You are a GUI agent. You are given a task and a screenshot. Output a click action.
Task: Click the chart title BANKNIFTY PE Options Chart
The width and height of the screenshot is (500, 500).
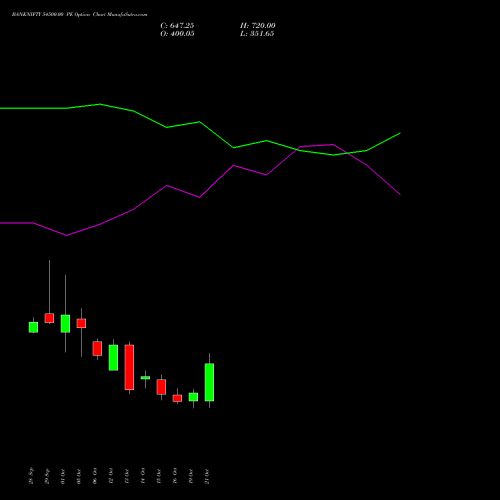79,15
